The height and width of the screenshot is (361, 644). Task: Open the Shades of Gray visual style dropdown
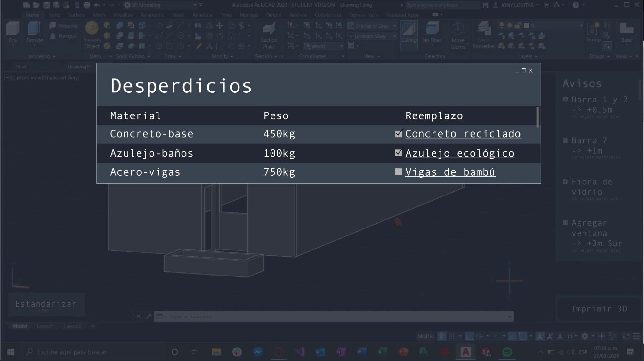pyautogui.click(x=372, y=26)
